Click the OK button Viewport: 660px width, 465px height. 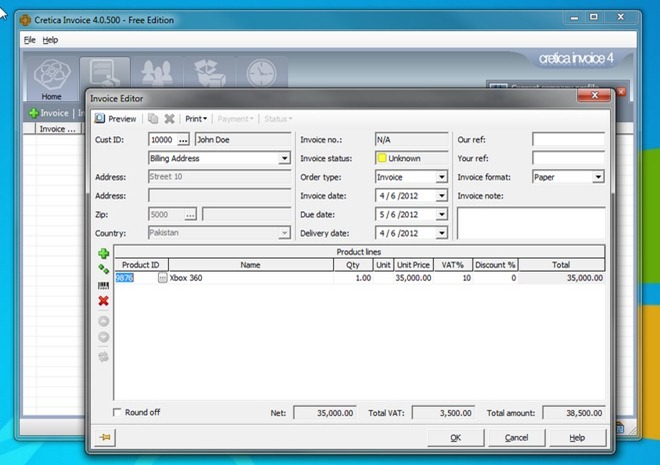[x=455, y=438]
